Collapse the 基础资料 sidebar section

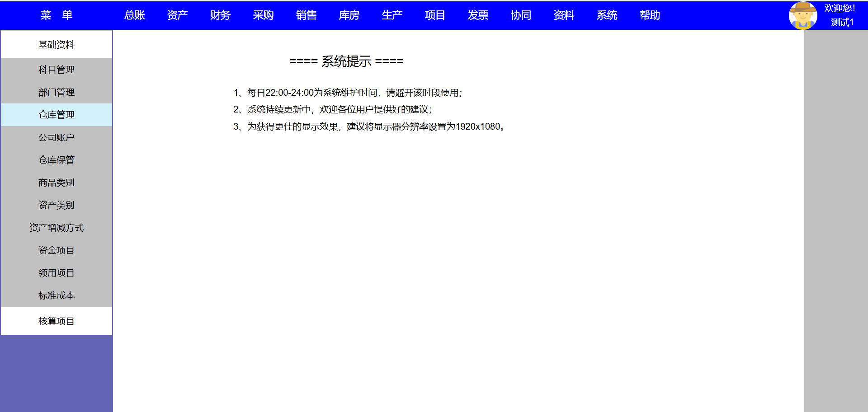[57, 45]
